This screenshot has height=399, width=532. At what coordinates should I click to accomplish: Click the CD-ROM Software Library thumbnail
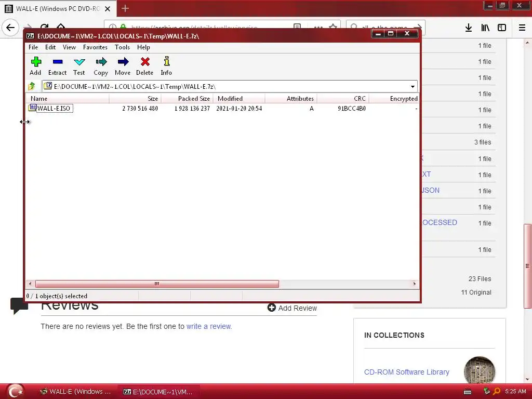479,370
